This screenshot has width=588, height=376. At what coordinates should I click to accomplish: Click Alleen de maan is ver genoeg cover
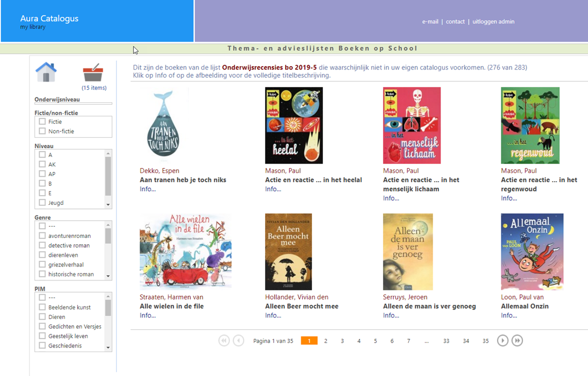point(408,252)
